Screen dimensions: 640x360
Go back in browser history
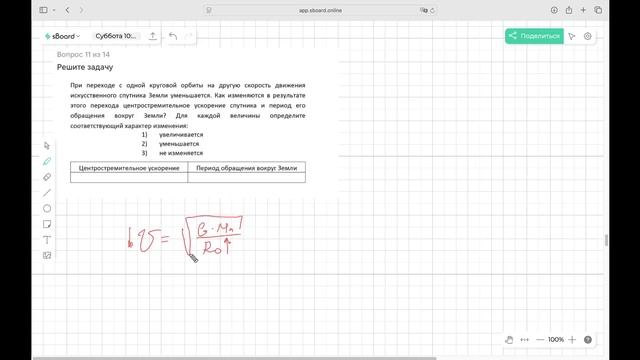coord(67,10)
